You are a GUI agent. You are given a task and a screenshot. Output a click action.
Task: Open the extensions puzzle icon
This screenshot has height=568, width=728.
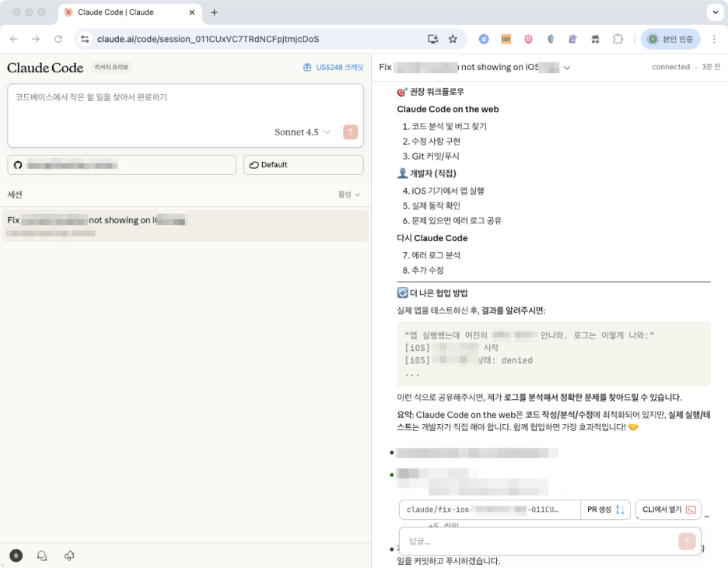(x=618, y=39)
